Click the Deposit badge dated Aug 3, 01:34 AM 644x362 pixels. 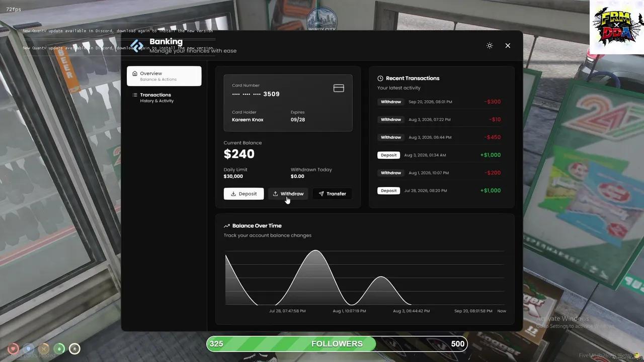pyautogui.click(x=388, y=155)
